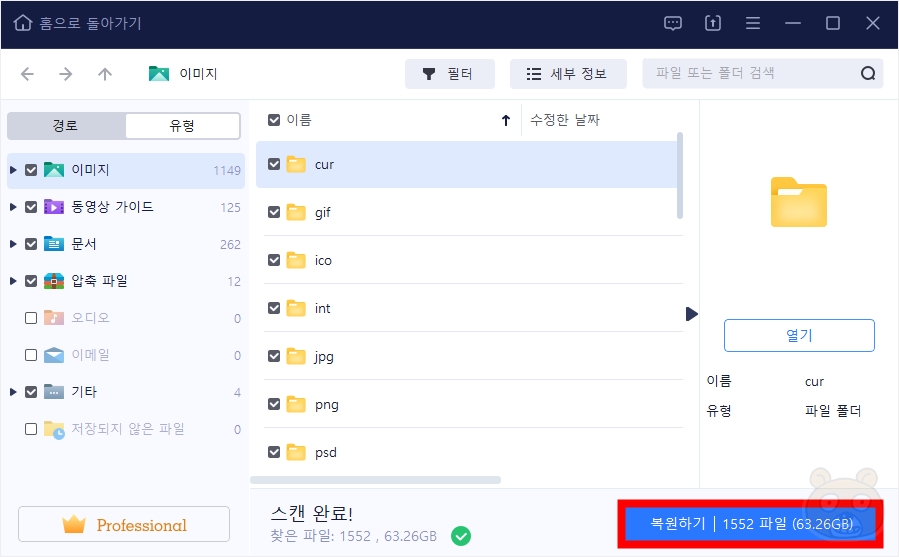
Task: Click the sort arrow in 이름 column
Action: (506, 120)
